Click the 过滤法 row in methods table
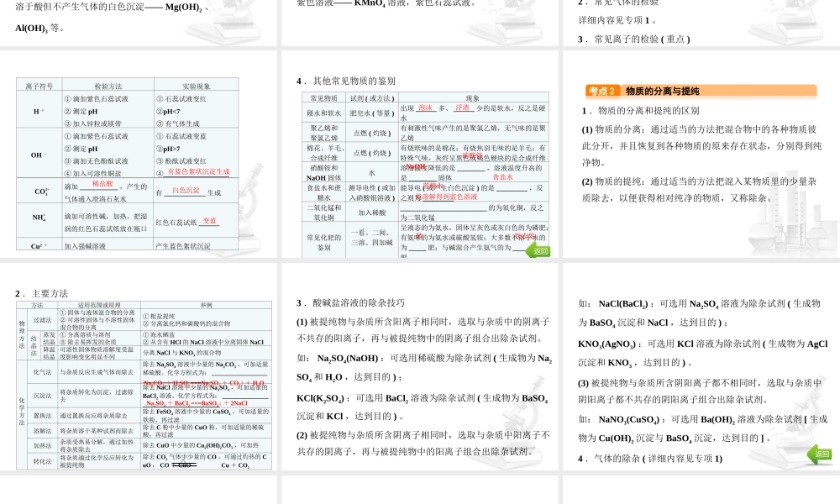The image size is (840, 504). (42, 320)
